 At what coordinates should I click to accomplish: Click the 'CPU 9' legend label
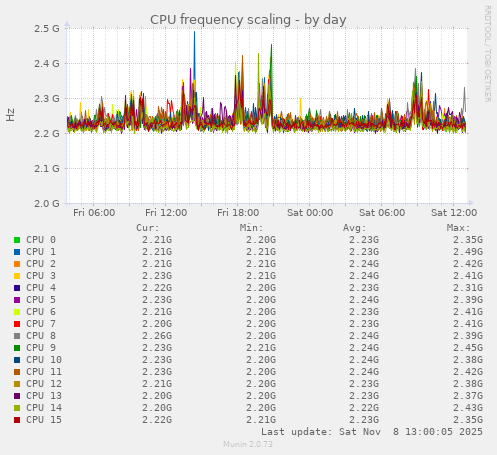(x=41, y=348)
